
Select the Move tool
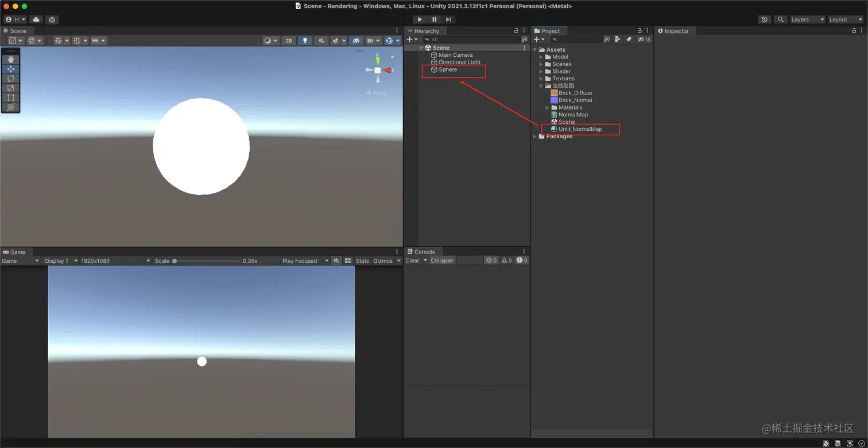pos(11,69)
